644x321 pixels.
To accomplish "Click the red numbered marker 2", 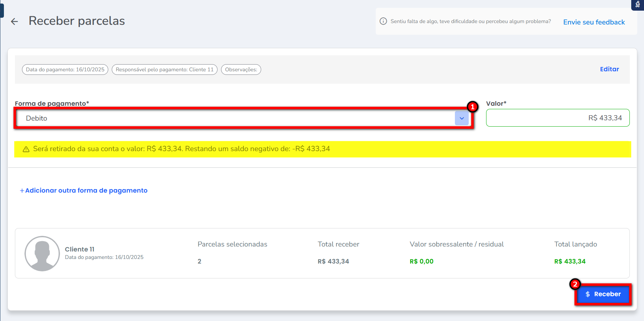I will point(575,284).
